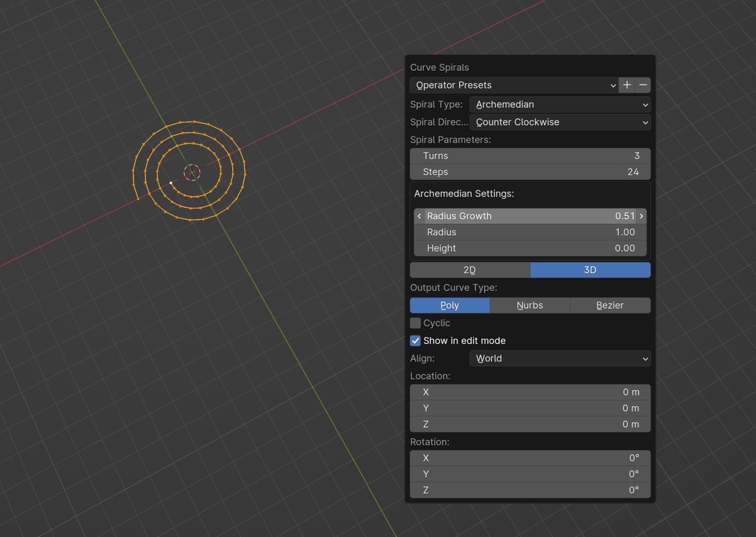Click the Curve Spirals panel title

click(x=439, y=67)
